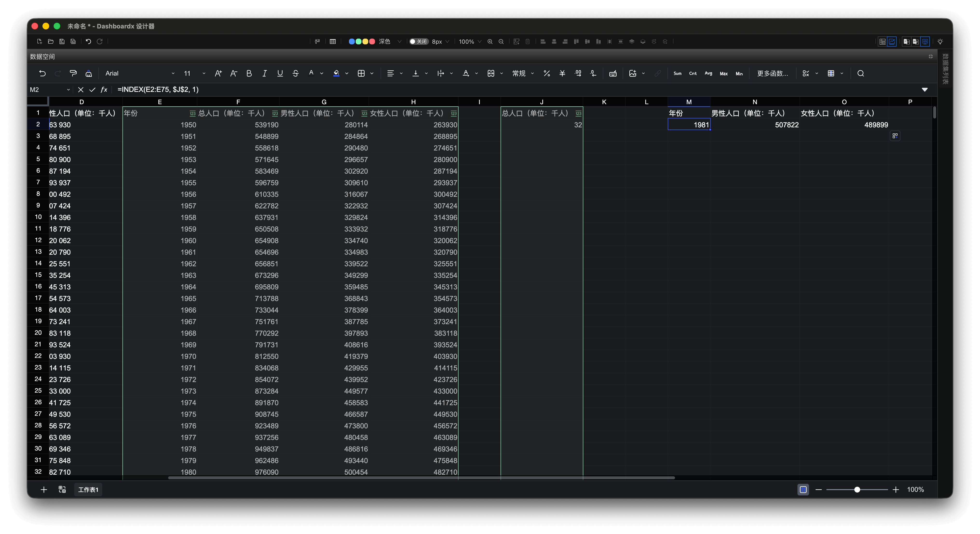Click the Sum function icon
Screen dimensions: 980x534
pyautogui.click(x=677, y=73)
